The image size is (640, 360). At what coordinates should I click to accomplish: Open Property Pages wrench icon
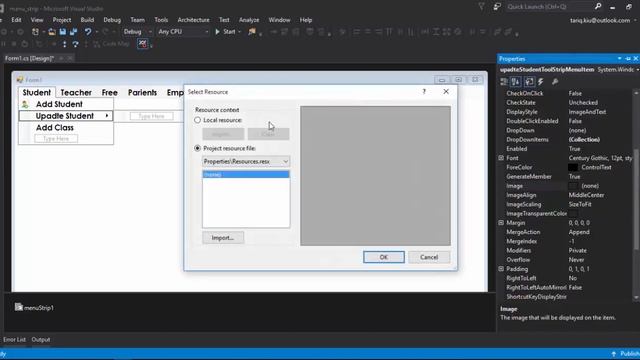pyautogui.click(x=555, y=82)
